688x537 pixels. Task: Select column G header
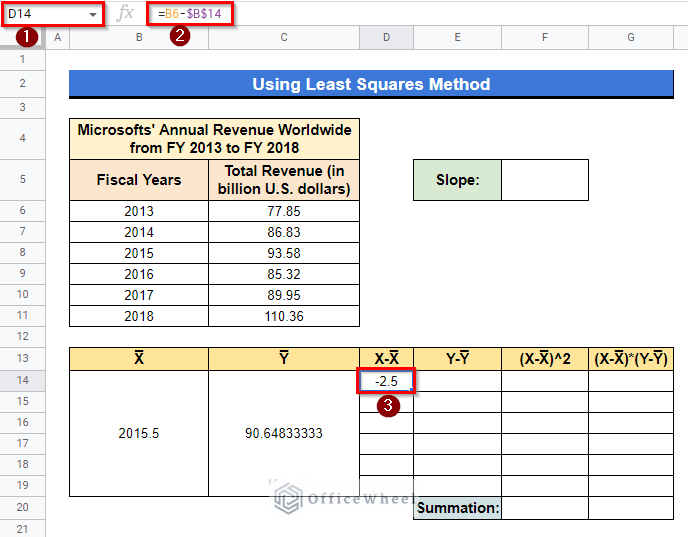(631, 38)
